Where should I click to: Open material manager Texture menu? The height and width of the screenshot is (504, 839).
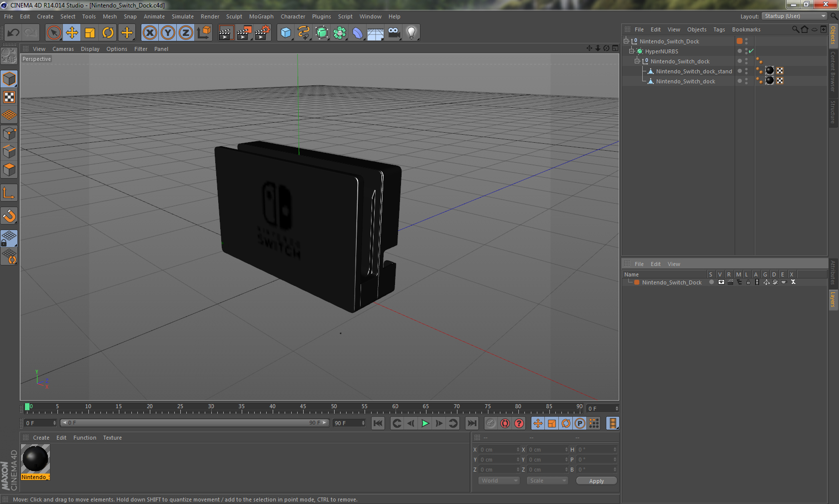click(112, 438)
